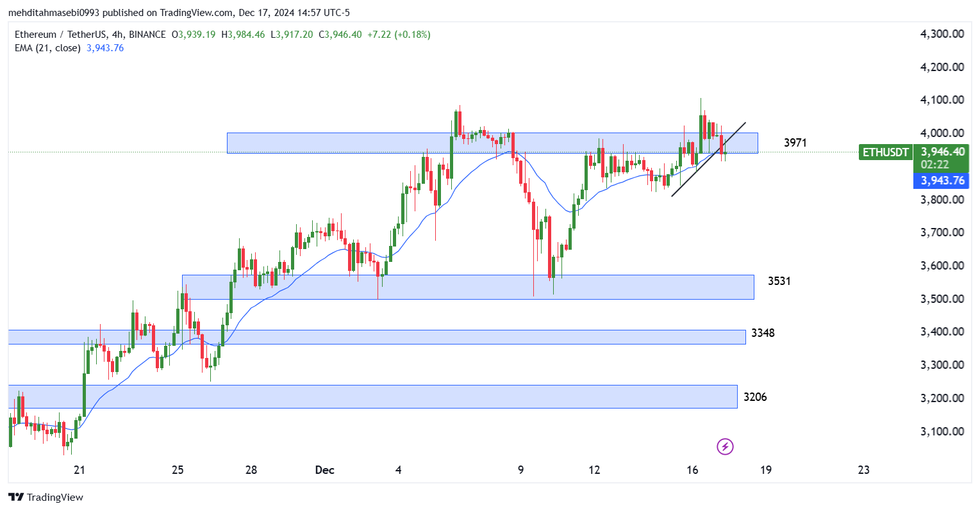The width and height of the screenshot is (980, 511).
Task: Click the 4,300.00 price axis label
Action: click(x=942, y=34)
